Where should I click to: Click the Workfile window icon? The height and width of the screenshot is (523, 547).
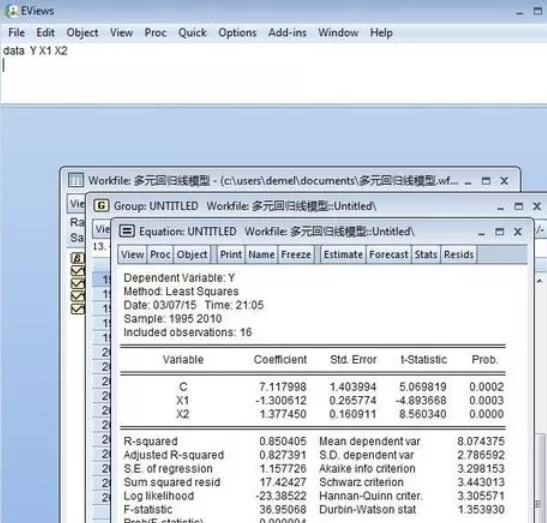pyautogui.click(x=76, y=180)
